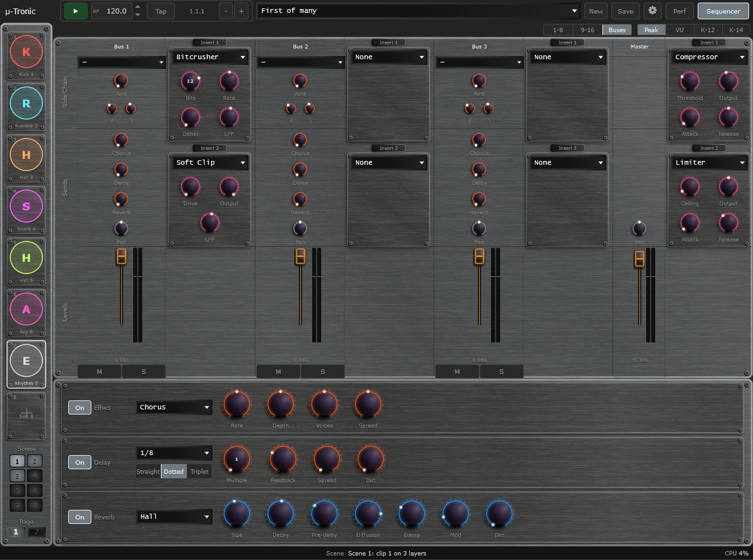Solo Bus 3 with S button
Image resolution: width=753 pixels, height=560 pixels.
pos(501,372)
